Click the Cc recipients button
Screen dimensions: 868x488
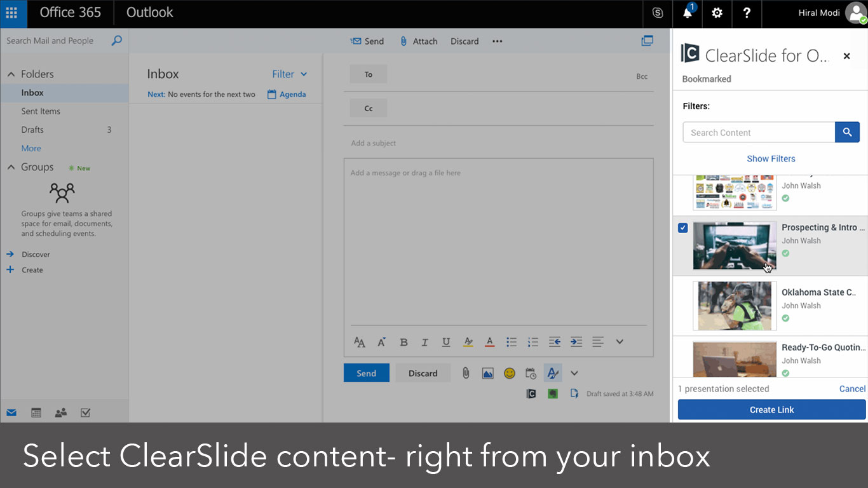[369, 109]
